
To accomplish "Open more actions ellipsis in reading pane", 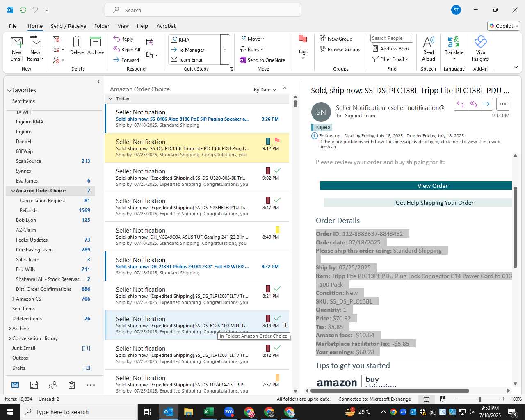I will 503,104.
